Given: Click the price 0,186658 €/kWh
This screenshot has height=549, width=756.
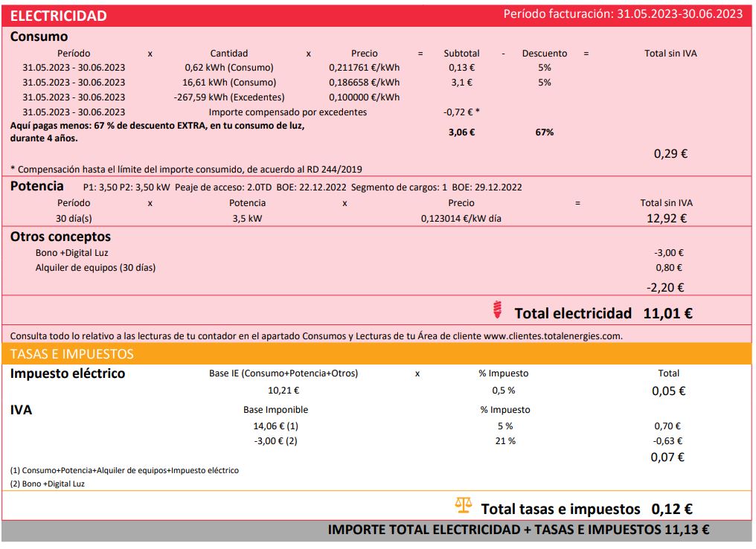Looking at the screenshot, I should [365, 83].
